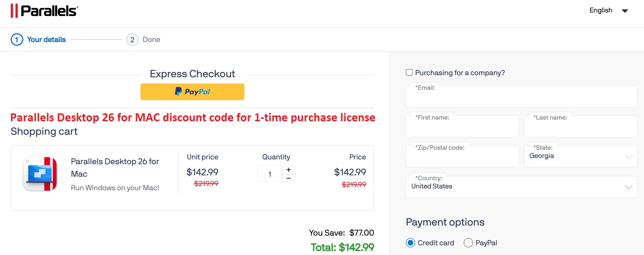The width and height of the screenshot is (644, 255).
Task: Open the English language dropdown arrow
Action: 625,11
